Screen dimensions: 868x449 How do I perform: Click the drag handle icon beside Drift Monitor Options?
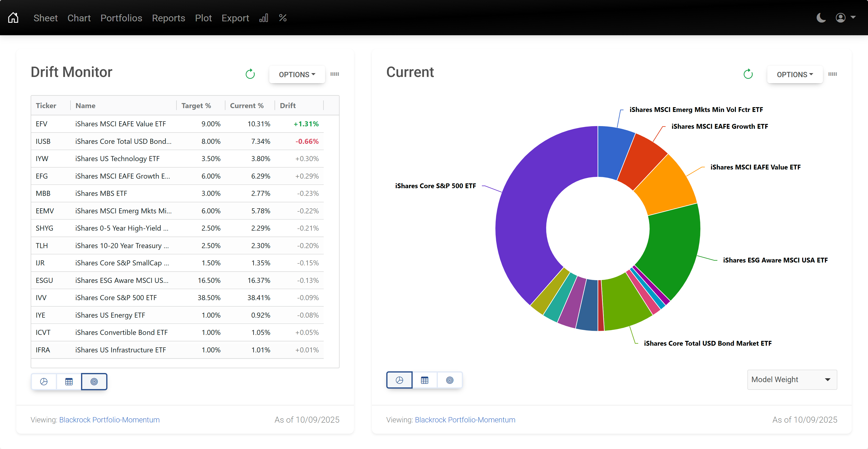pos(334,74)
